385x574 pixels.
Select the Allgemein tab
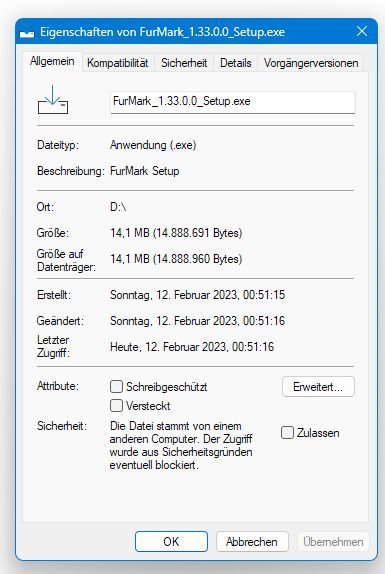click(x=52, y=61)
